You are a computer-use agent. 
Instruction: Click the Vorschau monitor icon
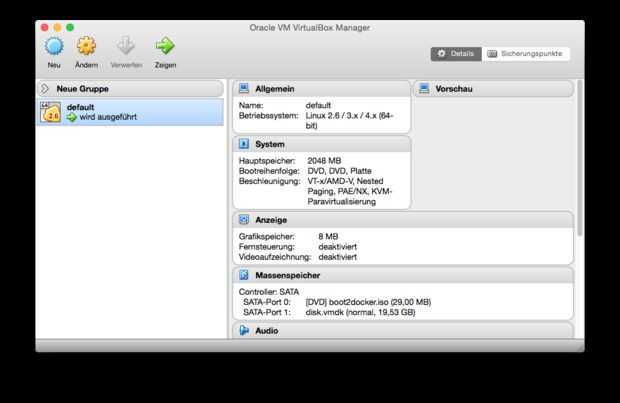(x=424, y=89)
